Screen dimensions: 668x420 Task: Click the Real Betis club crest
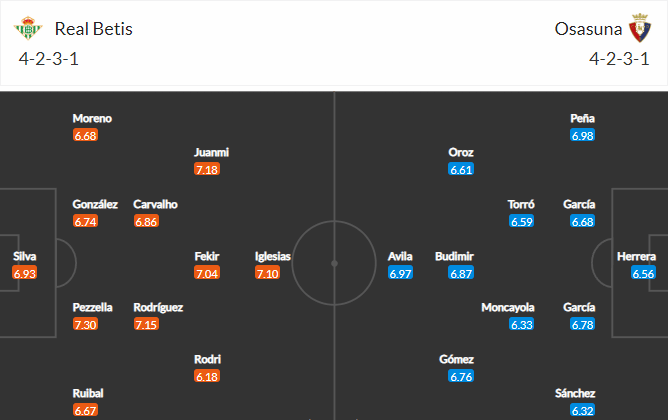[28, 28]
